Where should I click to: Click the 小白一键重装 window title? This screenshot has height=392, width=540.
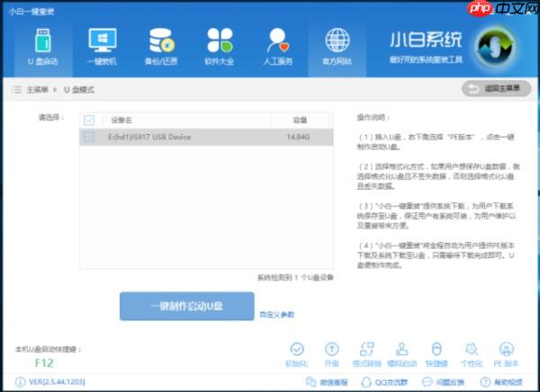(x=31, y=12)
